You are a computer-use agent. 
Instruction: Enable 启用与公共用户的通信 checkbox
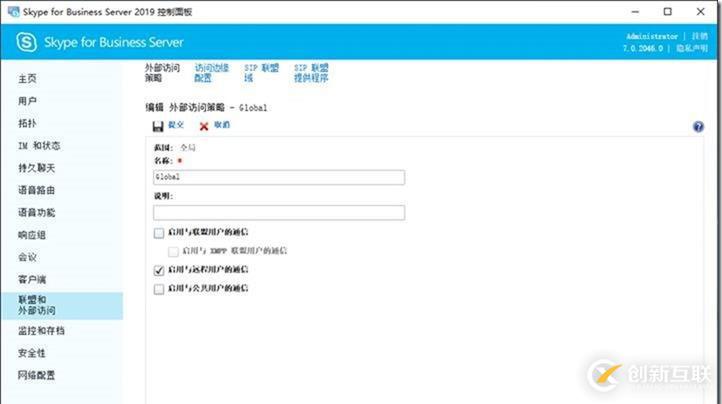(x=159, y=289)
